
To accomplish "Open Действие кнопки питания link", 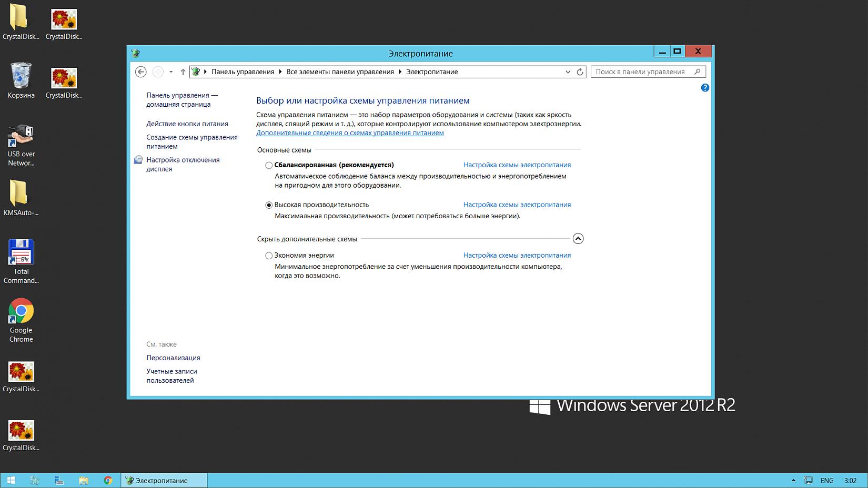I will [x=187, y=124].
